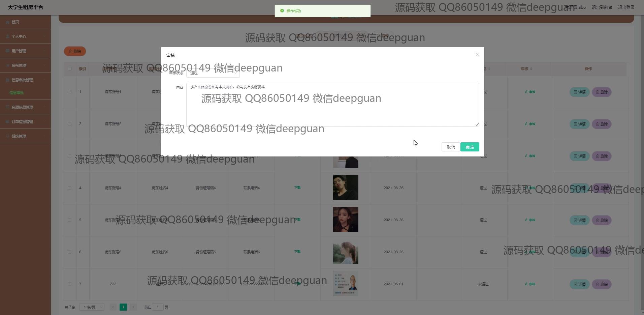644x315 pixels.
Task: Open 详情 for row 1
Action: 579,92
